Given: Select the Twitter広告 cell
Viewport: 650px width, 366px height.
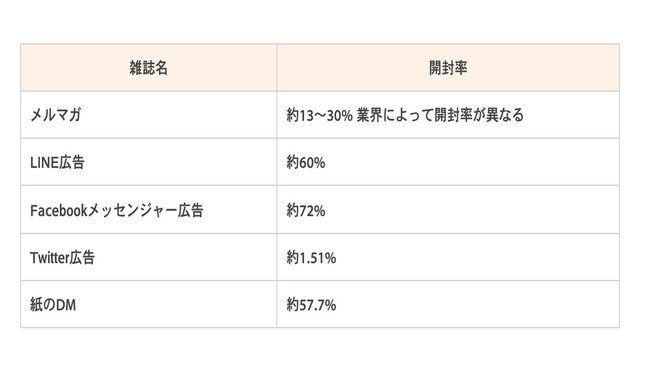Looking at the screenshot, I should [148, 257].
